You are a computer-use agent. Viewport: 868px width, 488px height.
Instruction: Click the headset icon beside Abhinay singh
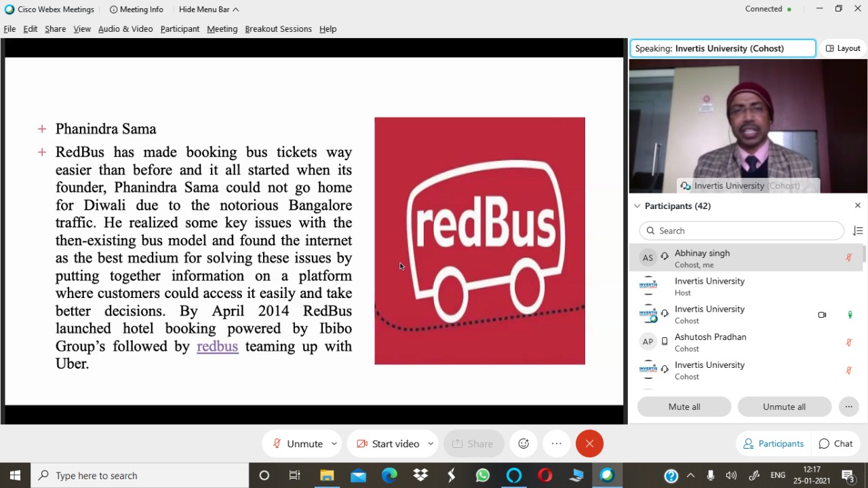point(665,257)
